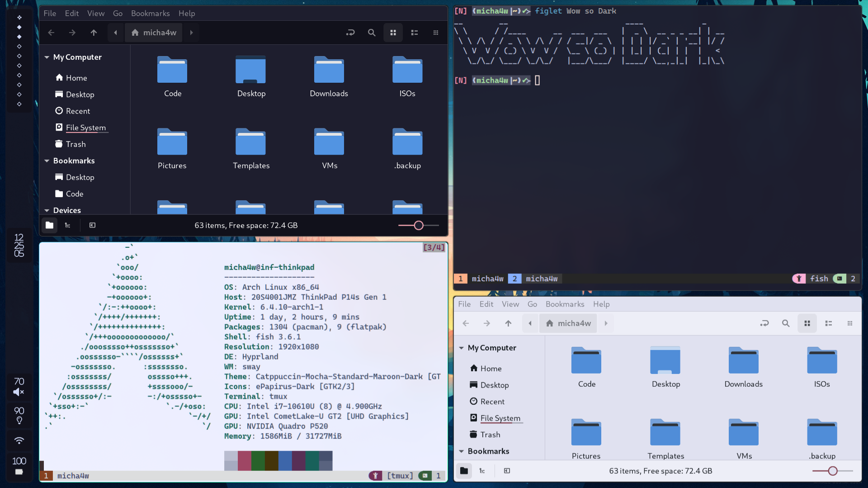Show tree view in the light file manager status bar
This screenshot has height=488, width=868.
(x=482, y=471)
